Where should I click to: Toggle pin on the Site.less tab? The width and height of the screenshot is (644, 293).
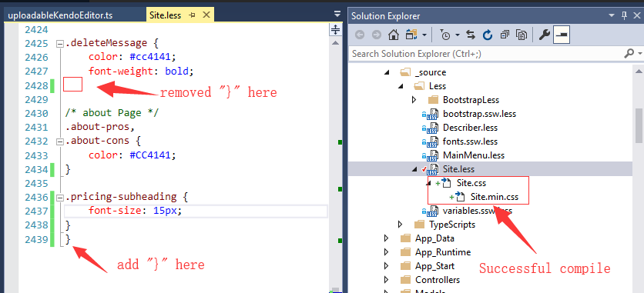(x=192, y=15)
